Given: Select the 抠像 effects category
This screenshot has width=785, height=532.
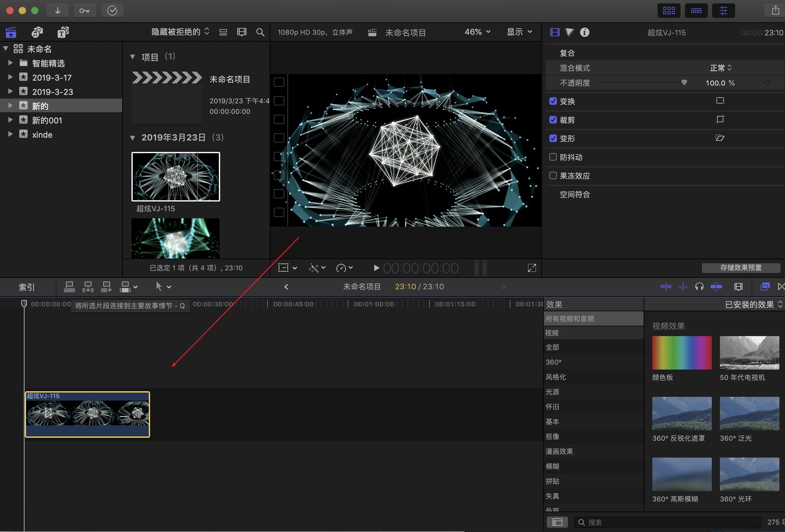Looking at the screenshot, I should [593, 437].
